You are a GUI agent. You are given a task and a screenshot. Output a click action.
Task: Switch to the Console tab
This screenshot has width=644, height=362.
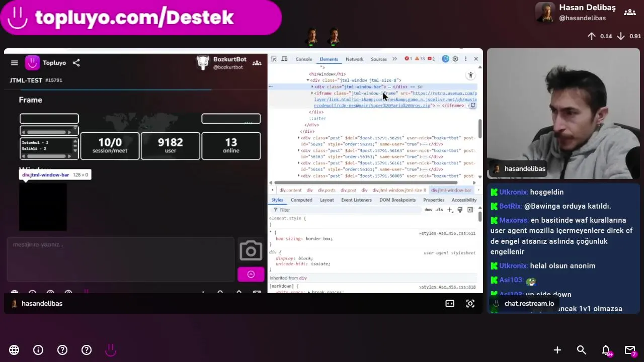(x=304, y=59)
